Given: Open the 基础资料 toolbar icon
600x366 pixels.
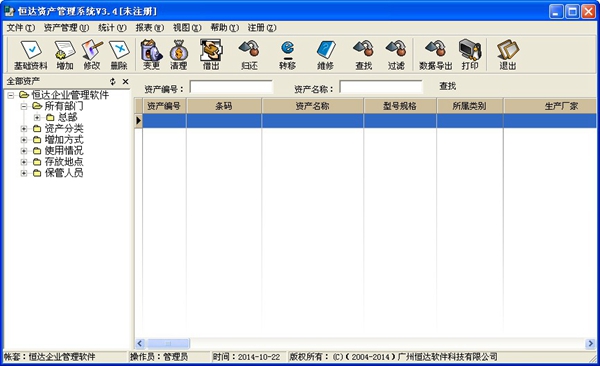Looking at the screenshot, I should tap(31, 55).
